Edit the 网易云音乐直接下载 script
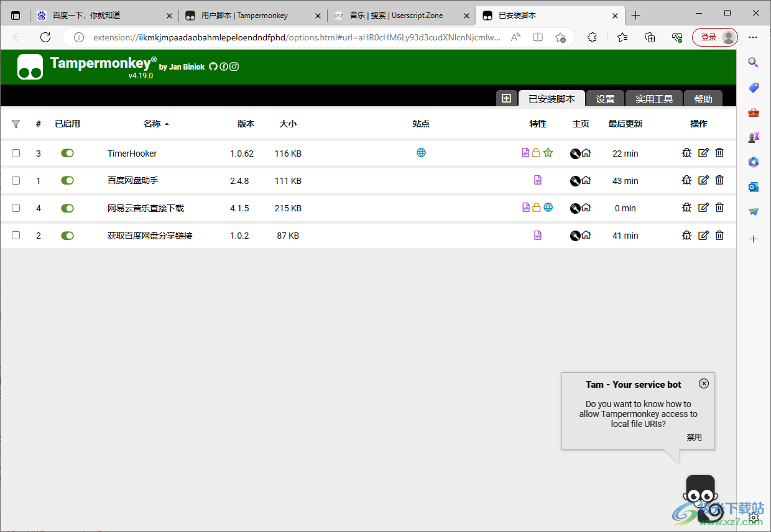 pyautogui.click(x=703, y=208)
